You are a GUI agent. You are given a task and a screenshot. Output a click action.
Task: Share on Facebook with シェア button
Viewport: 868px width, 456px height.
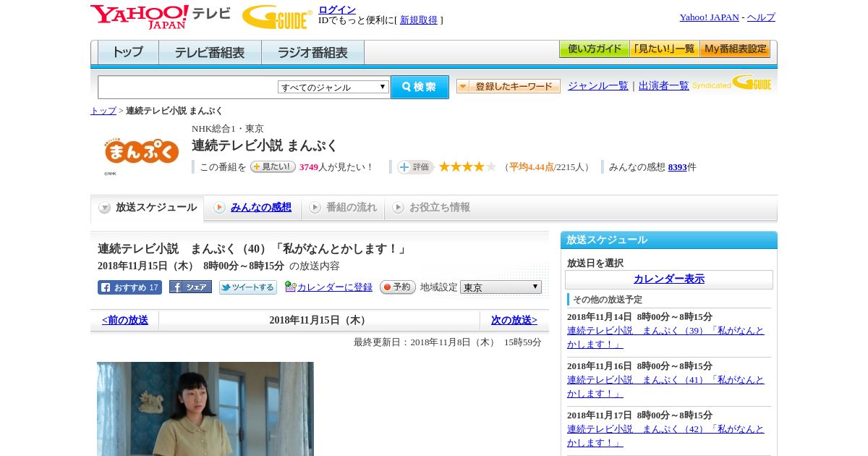point(190,287)
